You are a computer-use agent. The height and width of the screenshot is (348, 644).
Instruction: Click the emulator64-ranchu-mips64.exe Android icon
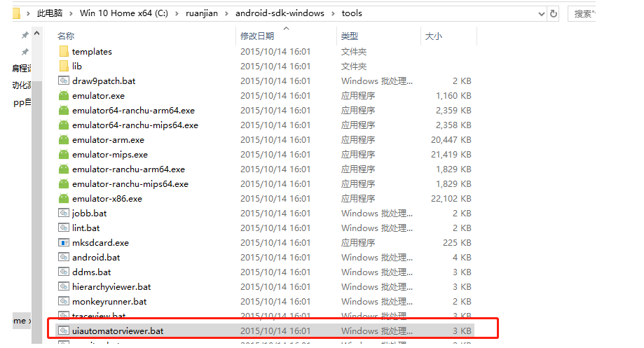64,125
